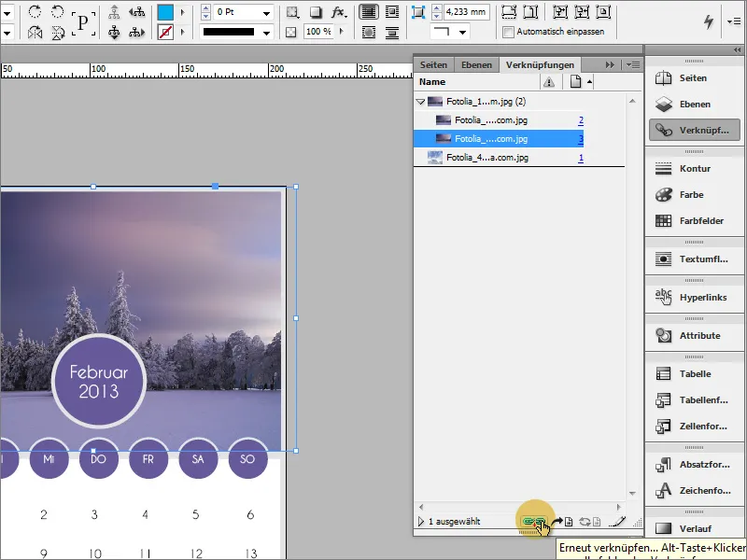Increase the stroke weight with the up stepper

205,7
